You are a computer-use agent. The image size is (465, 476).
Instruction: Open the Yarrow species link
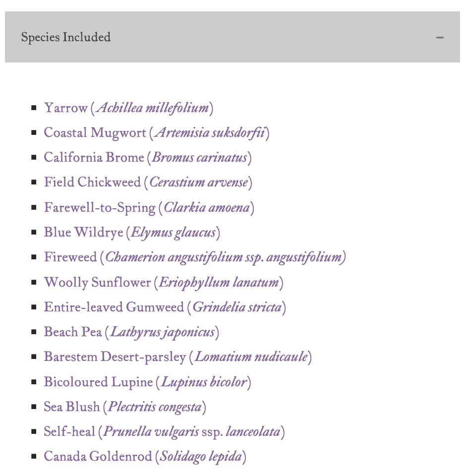(x=66, y=108)
